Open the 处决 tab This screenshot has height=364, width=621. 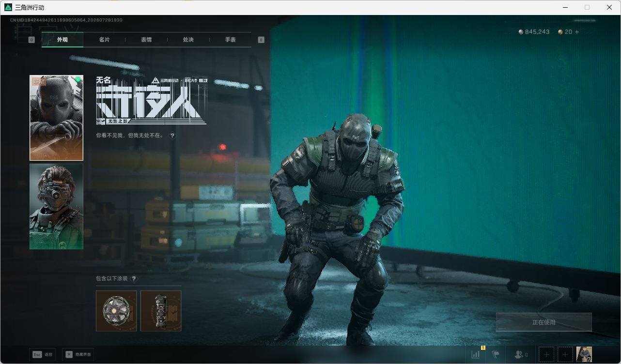point(188,40)
